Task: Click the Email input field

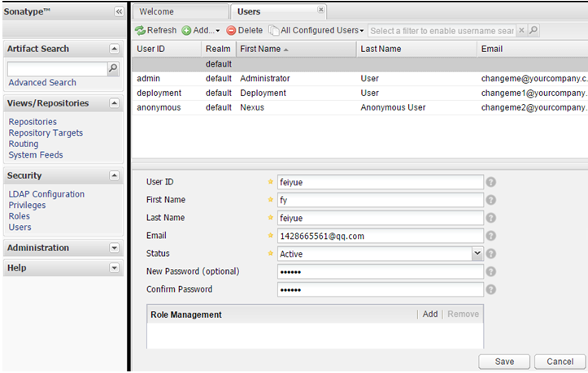Action: coord(381,236)
